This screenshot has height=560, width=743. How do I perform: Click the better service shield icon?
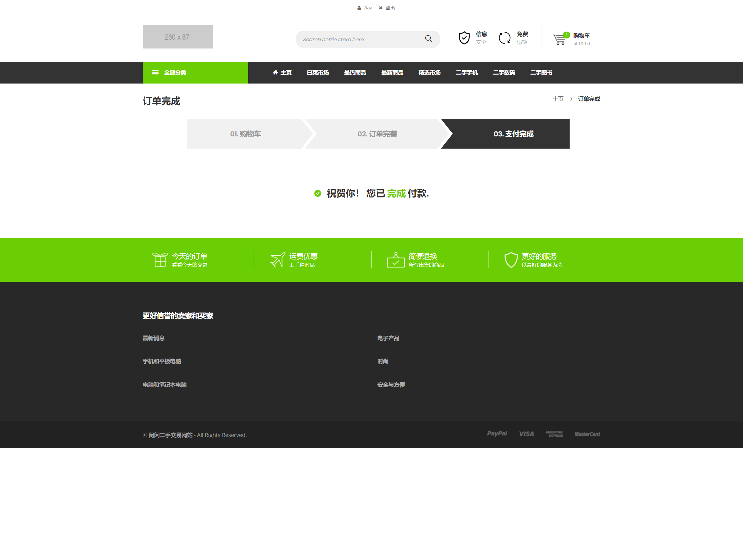[510, 260]
